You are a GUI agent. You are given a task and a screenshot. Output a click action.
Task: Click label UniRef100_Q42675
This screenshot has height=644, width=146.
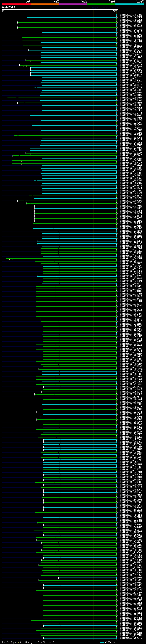(x=131, y=203)
